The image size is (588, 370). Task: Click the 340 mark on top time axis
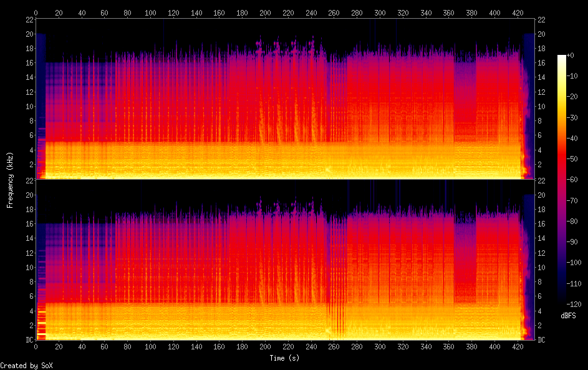tap(426, 12)
